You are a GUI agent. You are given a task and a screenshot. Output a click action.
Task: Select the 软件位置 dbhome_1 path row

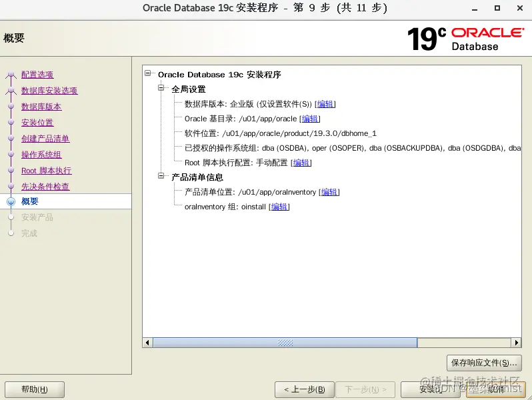pos(280,133)
